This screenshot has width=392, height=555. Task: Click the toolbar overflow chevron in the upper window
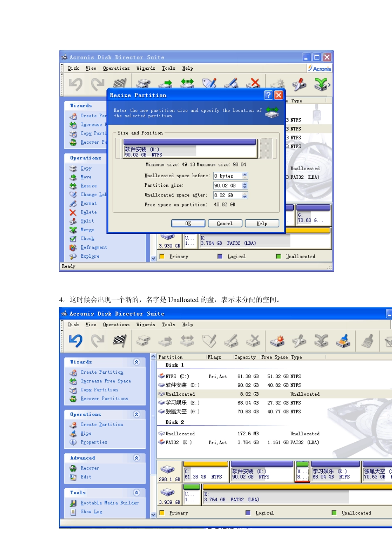click(x=329, y=85)
